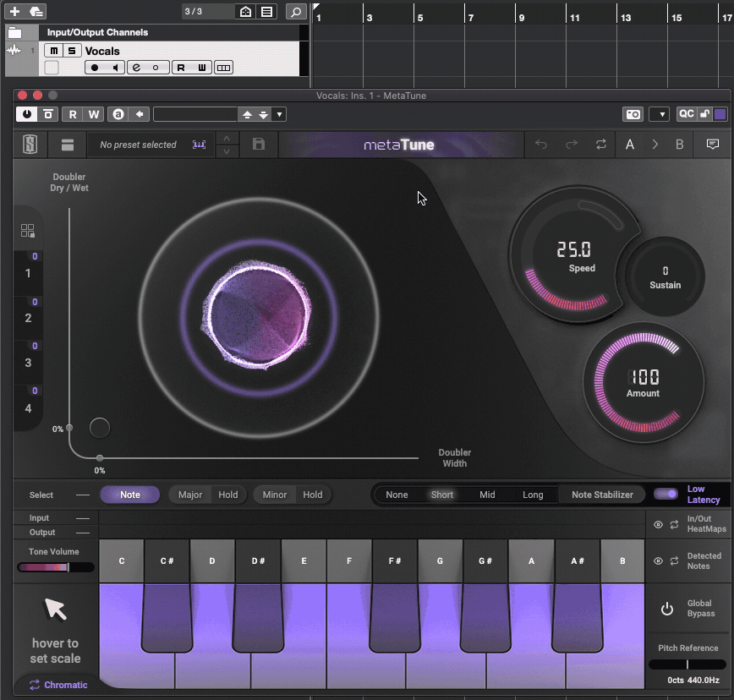Viewport: 734px width, 700px height.
Task: Toggle Detected Notes eye visibility
Action: [658, 561]
